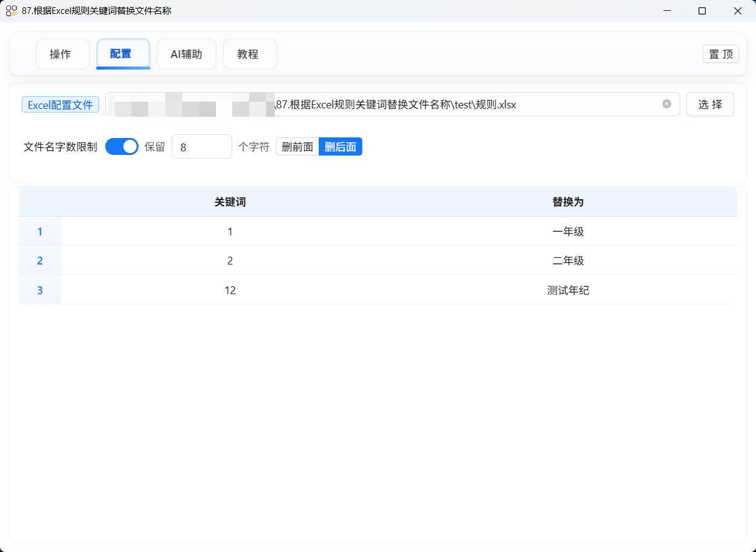756x552 pixels.
Task: Select the 配置 tab
Action: pyautogui.click(x=123, y=53)
